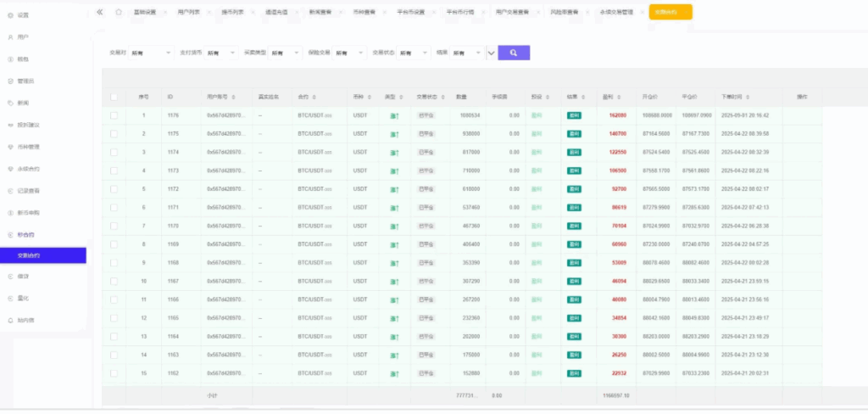The height and width of the screenshot is (414, 868).
Task: Tick the checkbox for row ID 1175
Action: coord(114,133)
